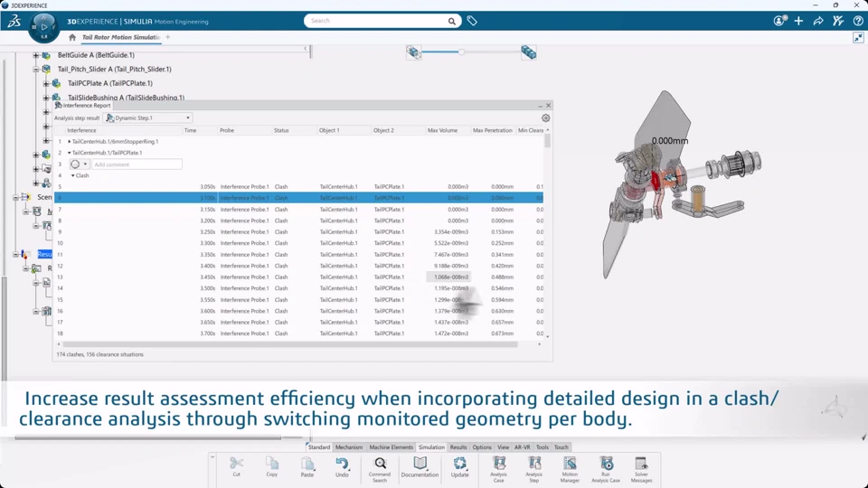Open Solver Messages
The height and width of the screenshot is (488, 868).
click(x=641, y=469)
